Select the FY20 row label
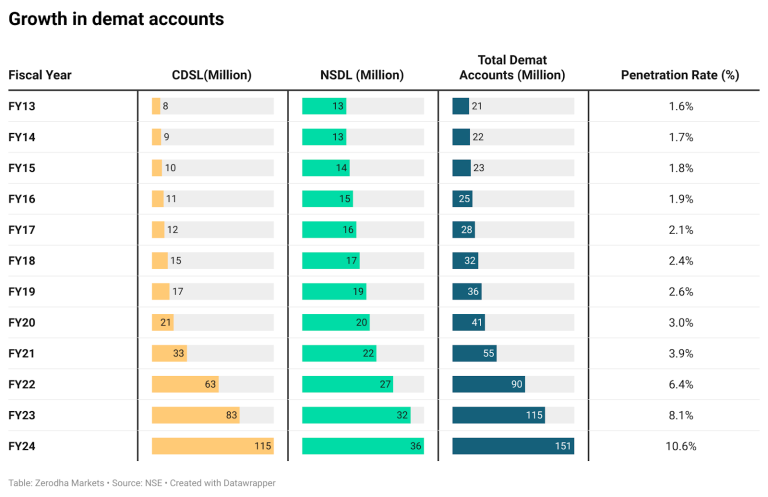768x497 pixels. pos(22,322)
